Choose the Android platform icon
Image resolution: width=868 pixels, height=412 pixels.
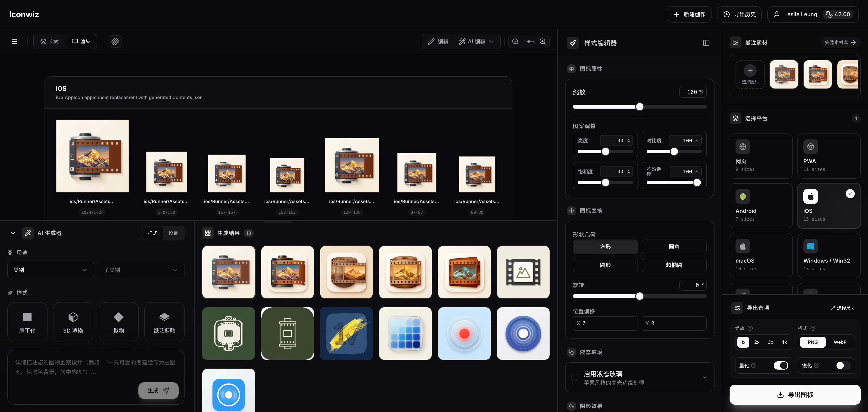[743, 197]
